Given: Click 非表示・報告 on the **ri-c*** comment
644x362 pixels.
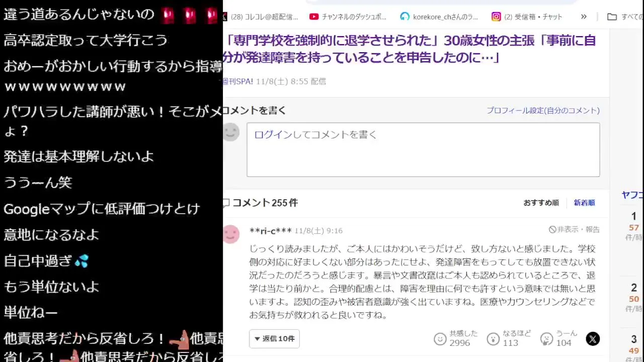Looking at the screenshot, I should 574,229.
